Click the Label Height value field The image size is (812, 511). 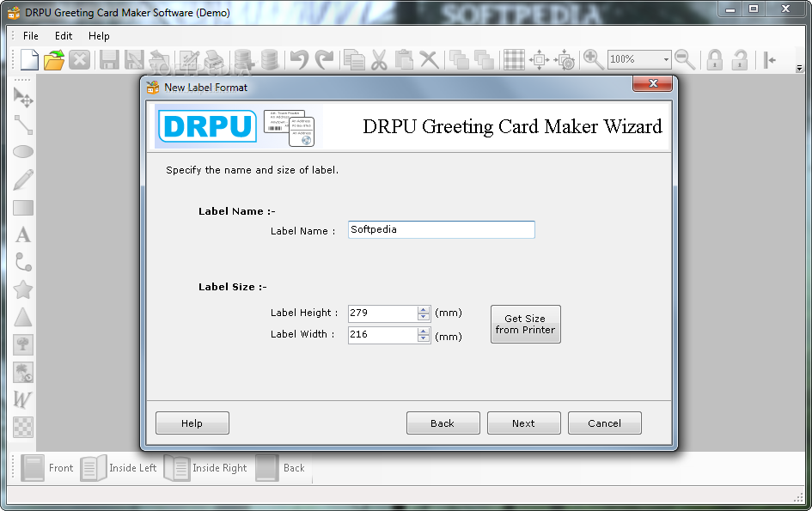382,313
